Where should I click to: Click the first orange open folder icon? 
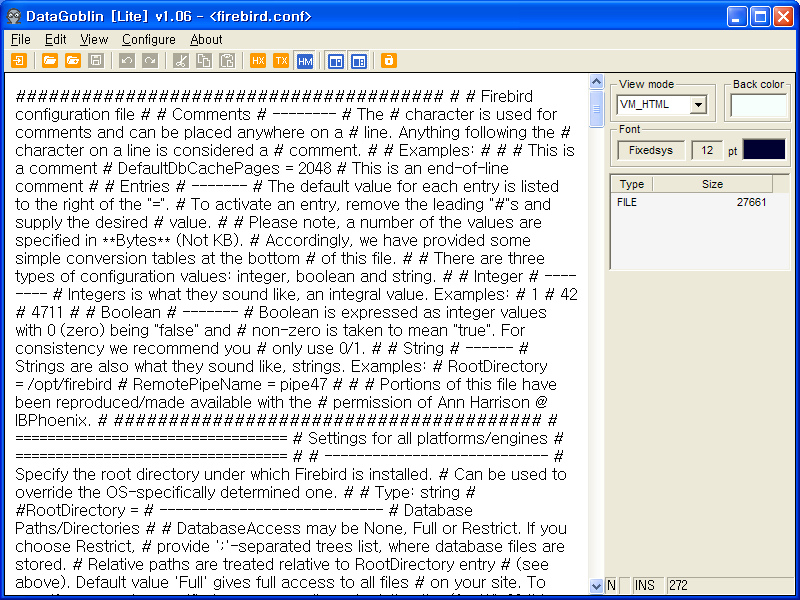pyautogui.click(x=50, y=61)
